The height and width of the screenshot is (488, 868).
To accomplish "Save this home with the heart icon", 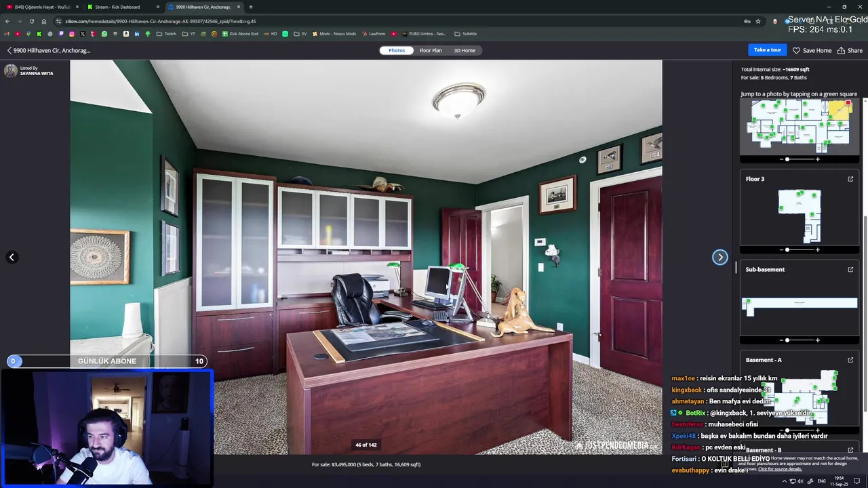I will pos(796,50).
